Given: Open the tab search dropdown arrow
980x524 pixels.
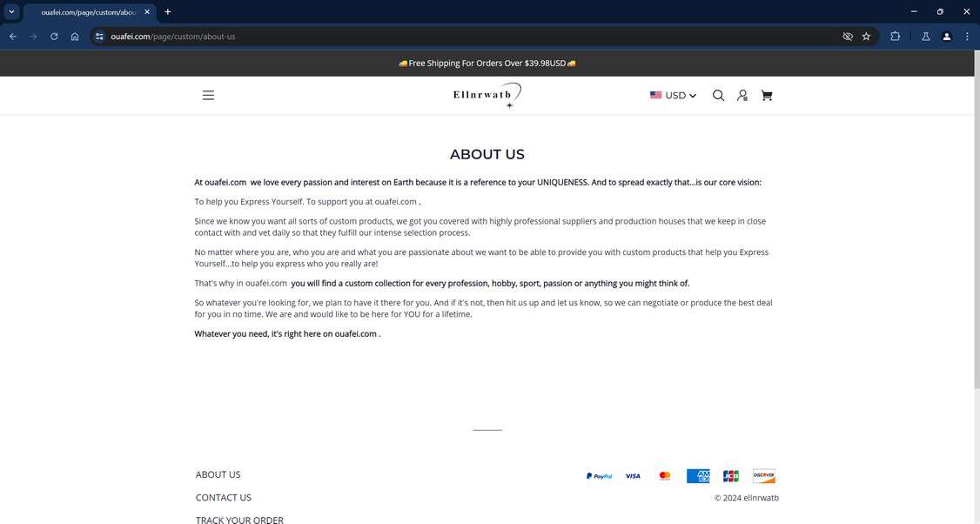Looking at the screenshot, I should (x=11, y=11).
